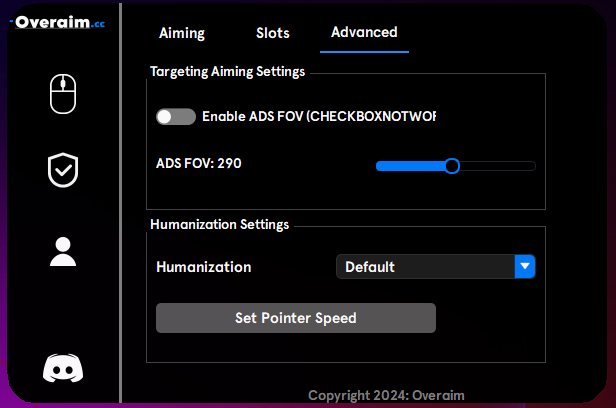This screenshot has width=616, height=408.
Task: Open the shield protection sidebar icon
Action: [x=63, y=170]
